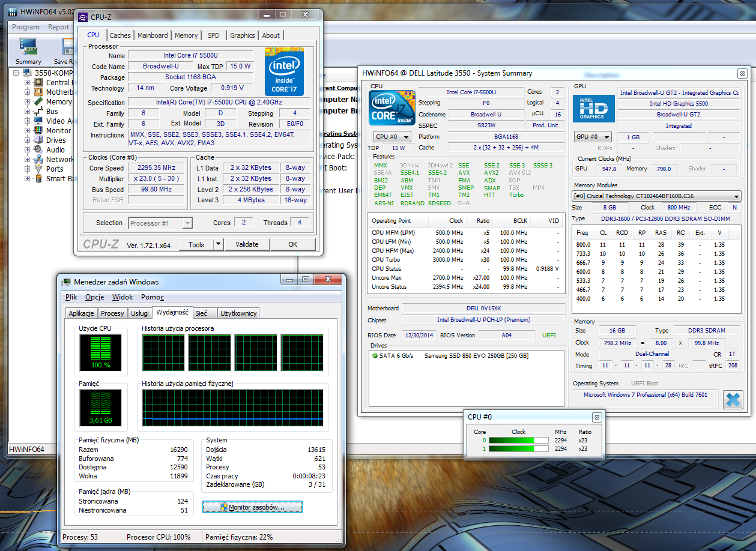
Task: Select the Audio speaker icon
Action: pyautogui.click(x=39, y=150)
